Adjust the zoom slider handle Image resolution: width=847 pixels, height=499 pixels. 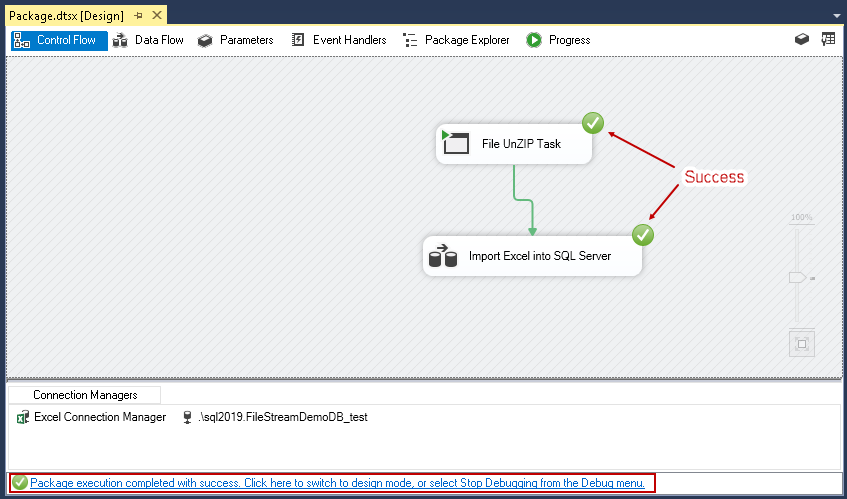coord(798,278)
